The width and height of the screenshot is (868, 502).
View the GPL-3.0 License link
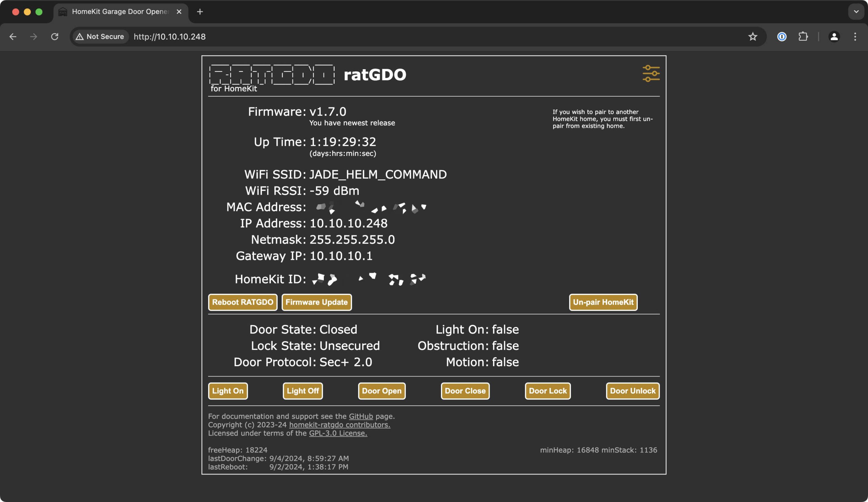click(x=337, y=433)
